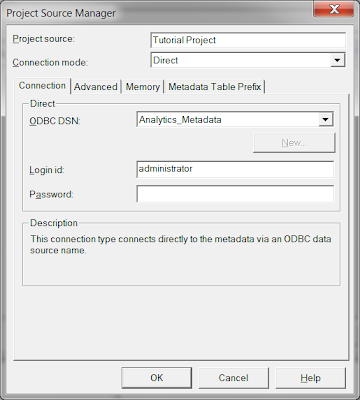
Task: Open the Advanced tab
Action: point(96,87)
